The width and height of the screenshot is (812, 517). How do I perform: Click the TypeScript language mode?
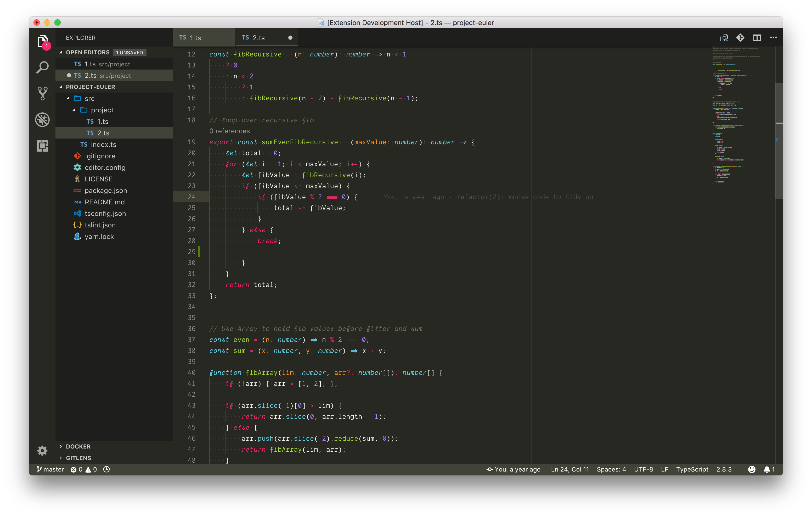[692, 469]
